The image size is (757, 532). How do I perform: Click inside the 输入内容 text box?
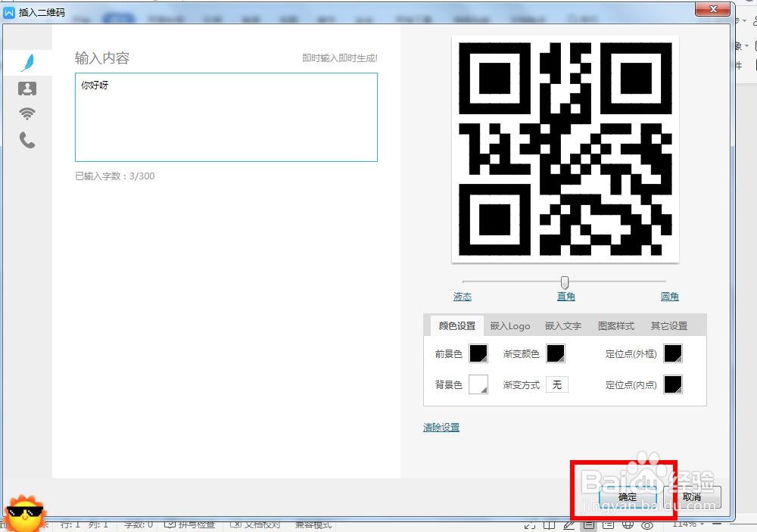[x=226, y=117]
